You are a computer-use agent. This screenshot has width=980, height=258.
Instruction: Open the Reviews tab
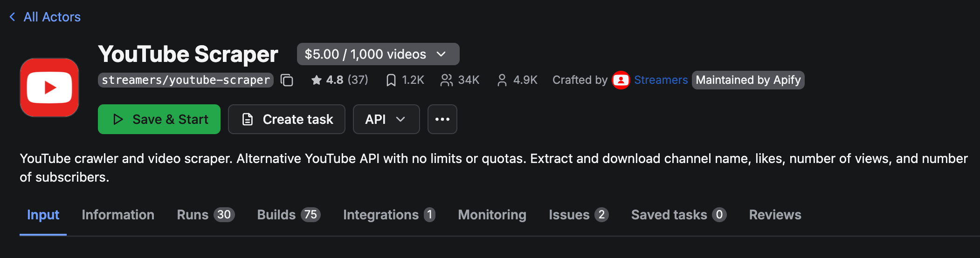click(775, 215)
